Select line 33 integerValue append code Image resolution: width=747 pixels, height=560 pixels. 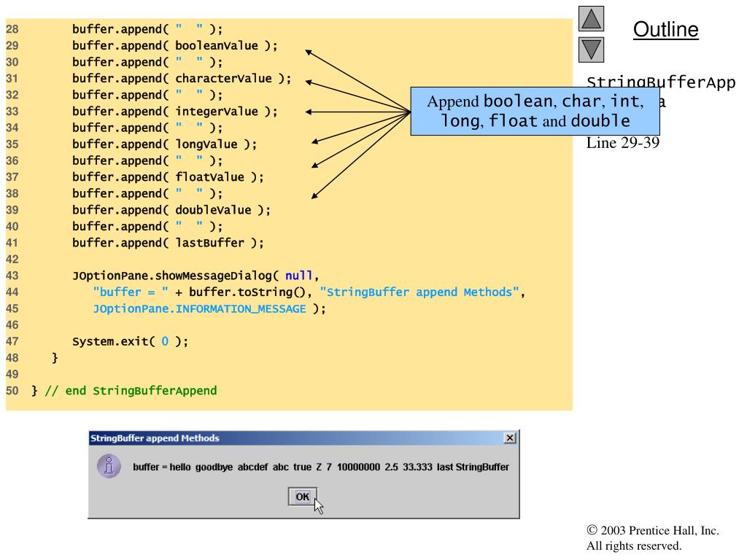pos(175,112)
